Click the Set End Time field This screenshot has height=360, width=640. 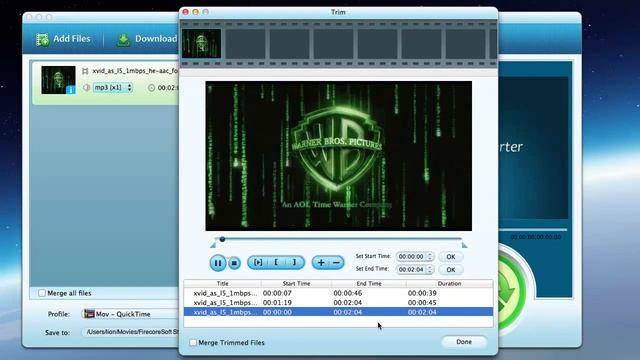point(411,269)
